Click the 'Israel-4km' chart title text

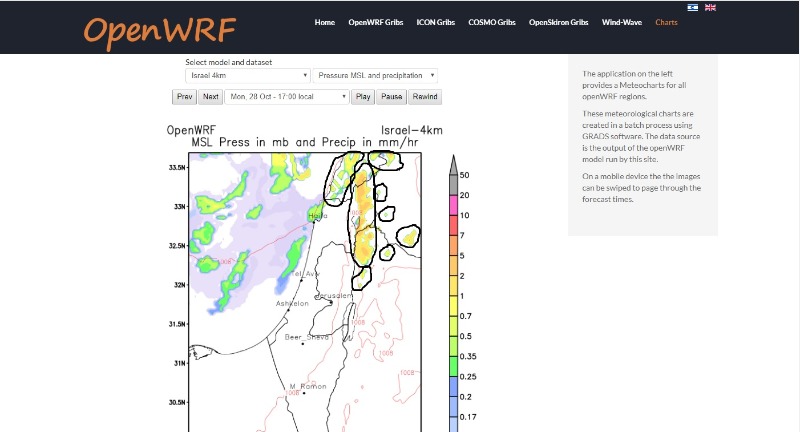pyautogui.click(x=412, y=130)
